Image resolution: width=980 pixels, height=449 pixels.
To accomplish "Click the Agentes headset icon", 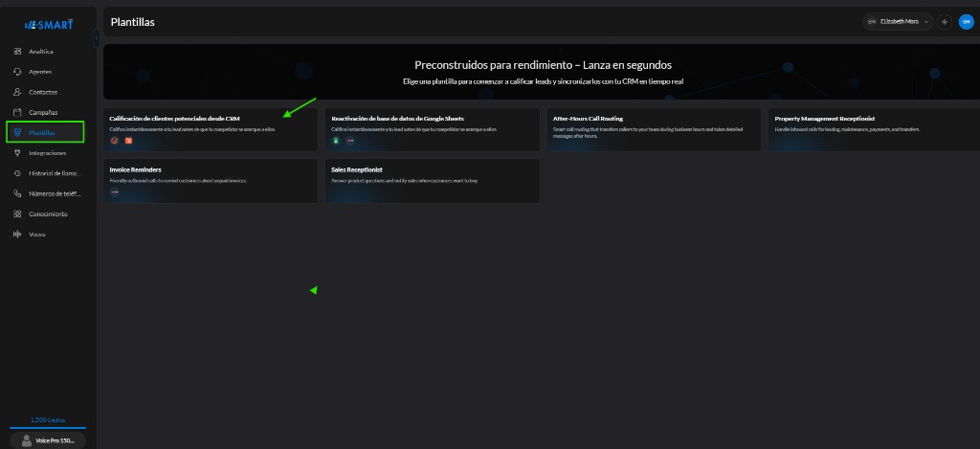I will coord(17,72).
